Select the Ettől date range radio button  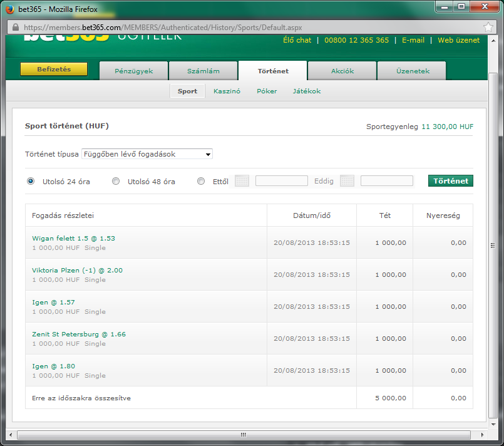pos(201,182)
